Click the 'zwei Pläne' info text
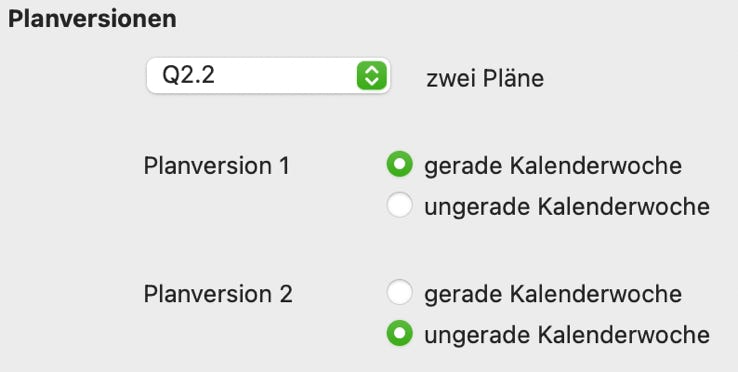738x372 pixels. pyautogui.click(x=485, y=79)
